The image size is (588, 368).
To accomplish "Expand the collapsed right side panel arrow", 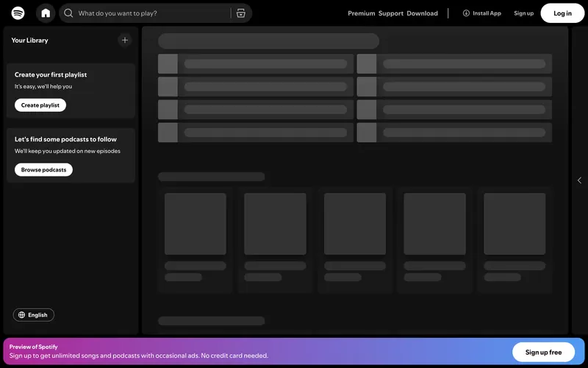I will tap(579, 180).
